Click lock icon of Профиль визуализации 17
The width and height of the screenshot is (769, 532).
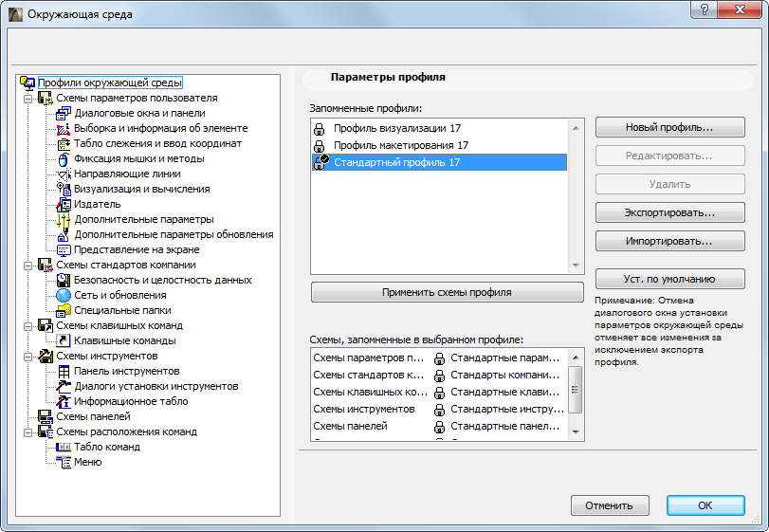coord(320,129)
